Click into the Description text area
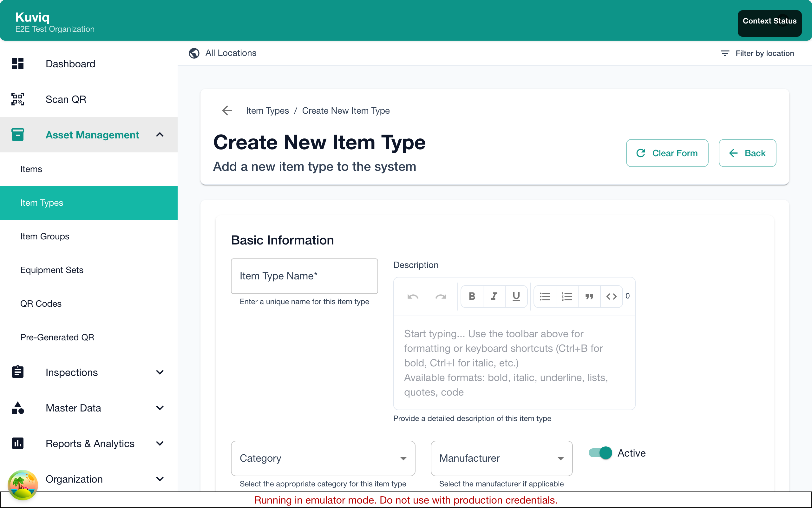The image size is (812, 508). (514, 363)
